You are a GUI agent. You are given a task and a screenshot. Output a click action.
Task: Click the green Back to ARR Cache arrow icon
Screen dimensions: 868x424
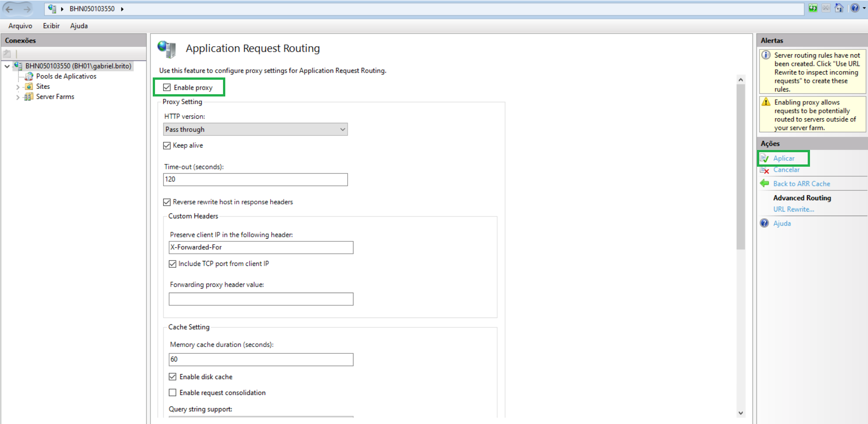pyautogui.click(x=765, y=183)
